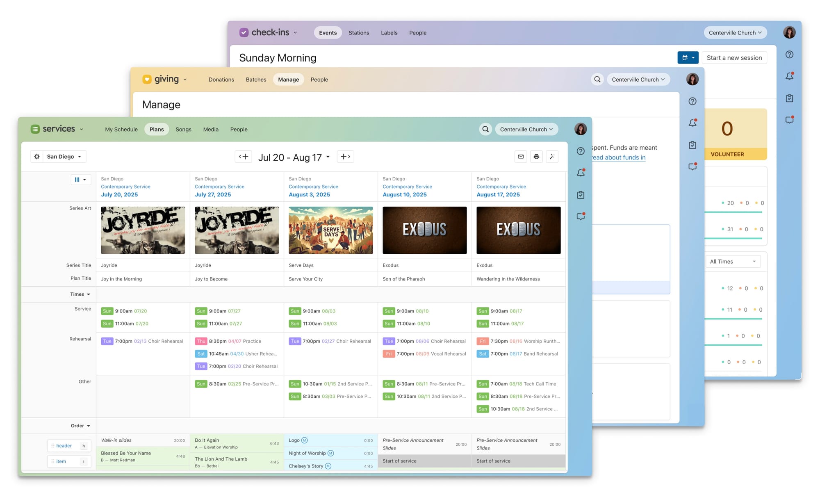Open the messages chat icon in the sidebar
The image size is (820, 504).
(x=581, y=217)
